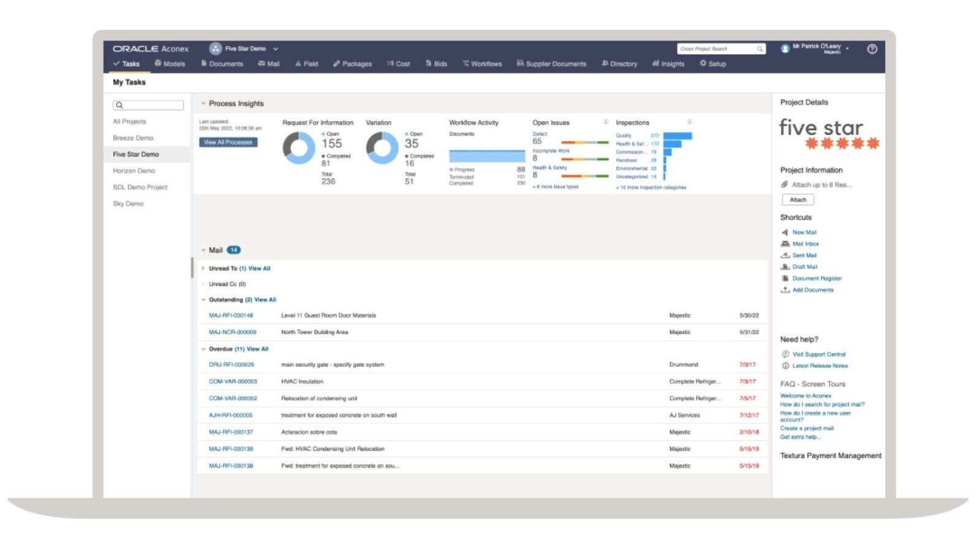Click the View All Processes button
The width and height of the screenshot is (980, 551).
pyautogui.click(x=228, y=142)
